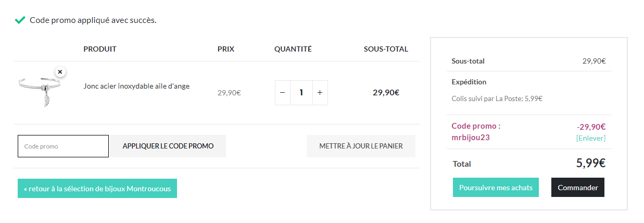This screenshot has width=644, height=223.
Task: Remove the bracelet item with the X icon
Action: [x=60, y=71]
